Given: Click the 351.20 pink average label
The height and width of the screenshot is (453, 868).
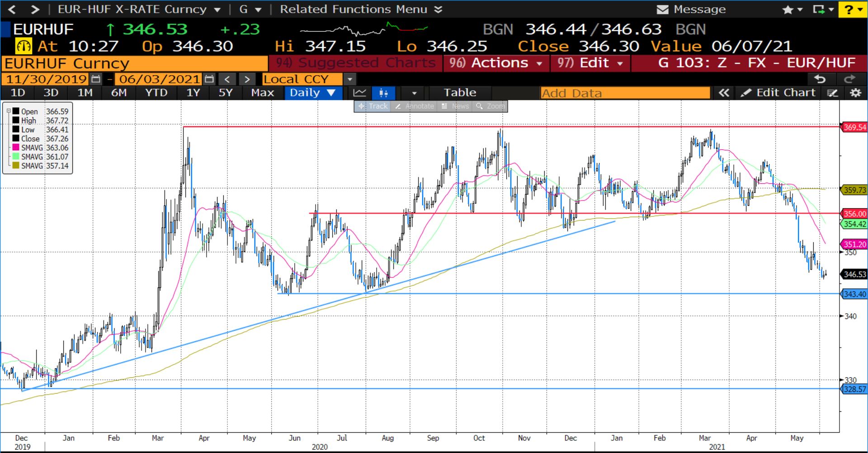Looking at the screenshot, I should pos(854,244).
